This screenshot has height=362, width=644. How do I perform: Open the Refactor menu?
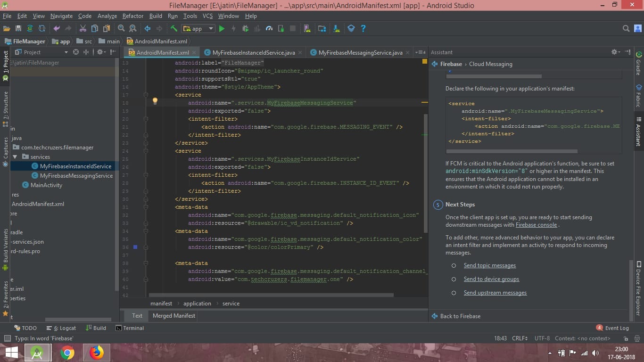point(132,16)
